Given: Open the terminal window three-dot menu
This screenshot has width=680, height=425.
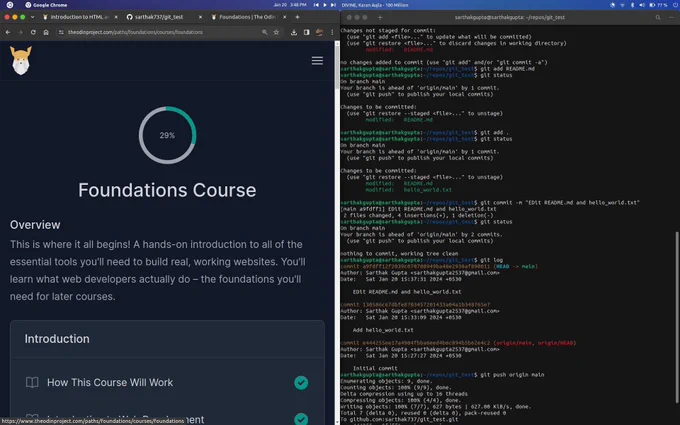Looking at the screenshot, I should [671, 17].
